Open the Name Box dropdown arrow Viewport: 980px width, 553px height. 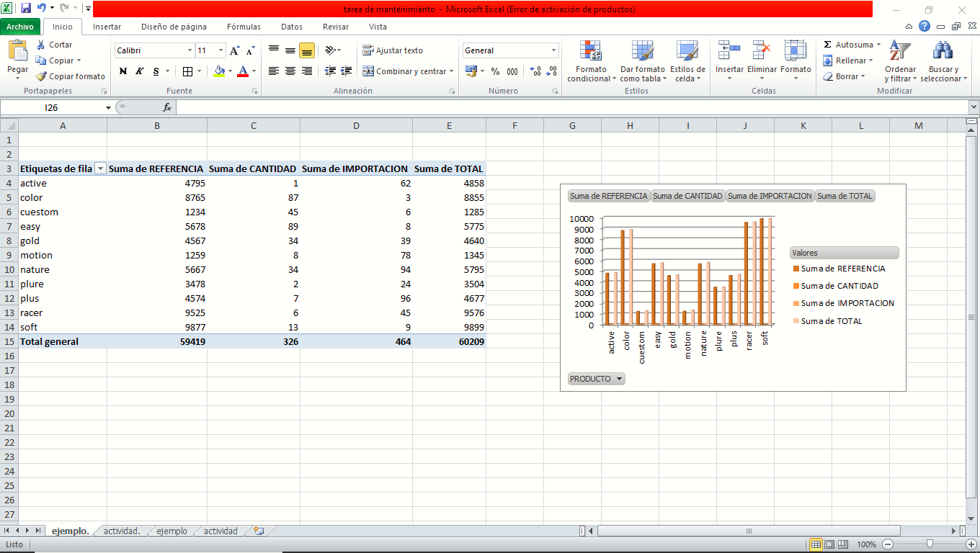pyautogui.click(x=108, y=108)
